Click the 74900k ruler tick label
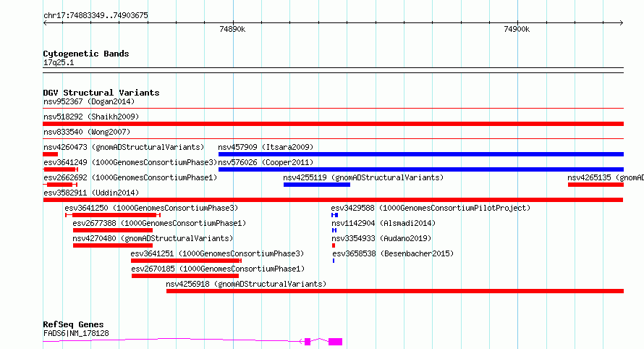 pyautogui.click(x=517, y=29)
